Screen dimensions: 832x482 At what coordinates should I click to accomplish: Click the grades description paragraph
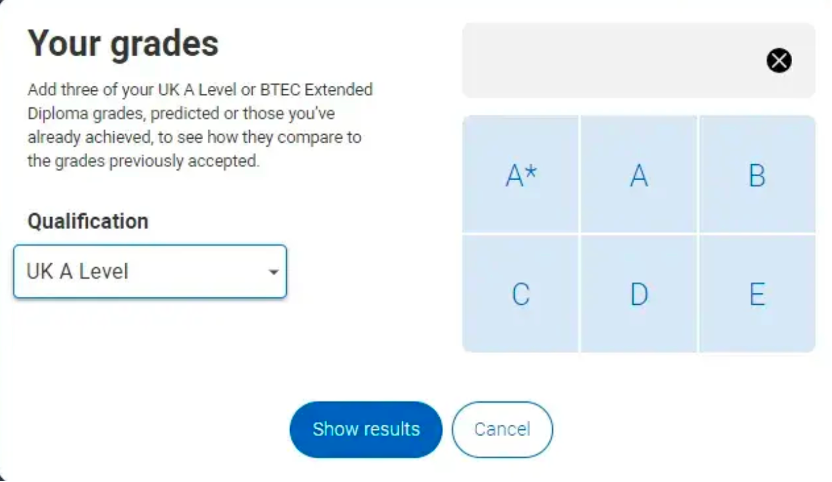(201, 125)
